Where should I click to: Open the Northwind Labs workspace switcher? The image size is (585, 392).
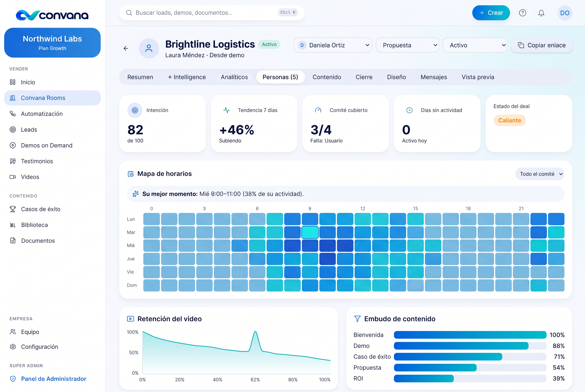coord(52,43)
